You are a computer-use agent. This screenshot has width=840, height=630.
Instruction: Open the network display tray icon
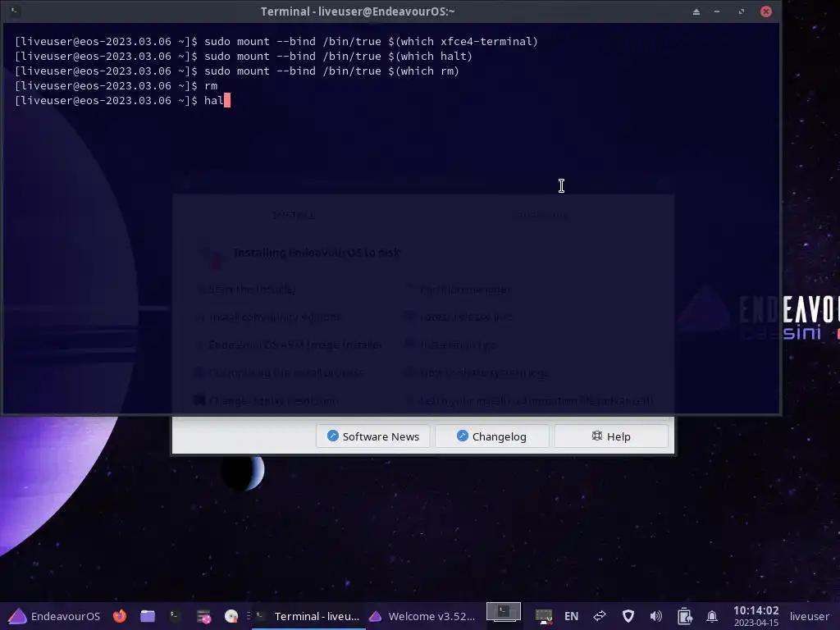point(543,617)
